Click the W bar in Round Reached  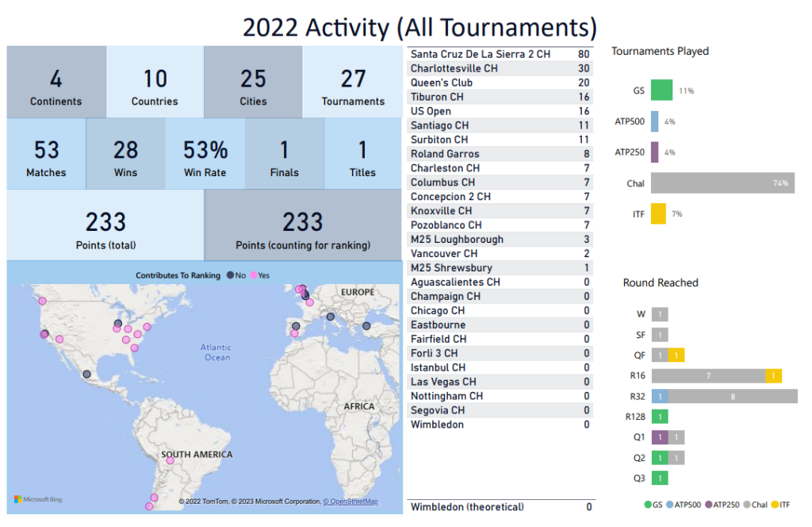[659, 314]
